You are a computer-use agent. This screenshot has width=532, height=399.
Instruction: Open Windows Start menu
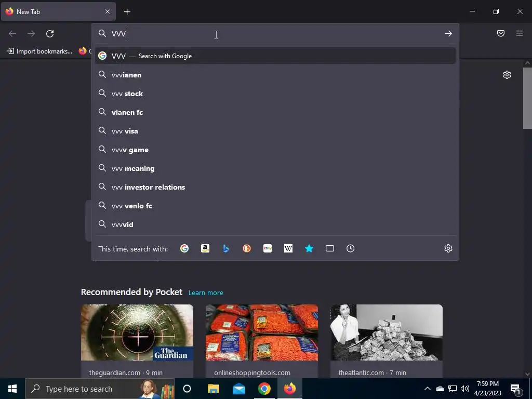click(x=12, y=389)
